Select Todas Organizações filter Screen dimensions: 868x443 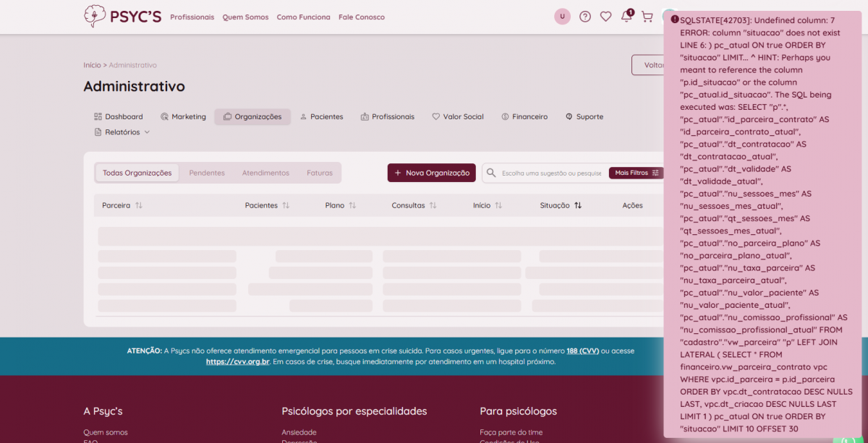tap(137, 173)
